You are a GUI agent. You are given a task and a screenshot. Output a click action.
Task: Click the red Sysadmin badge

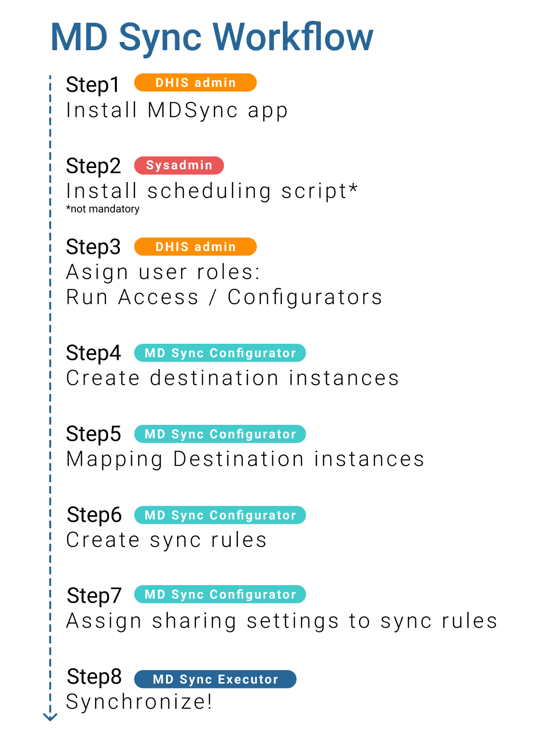coord(179,165)
